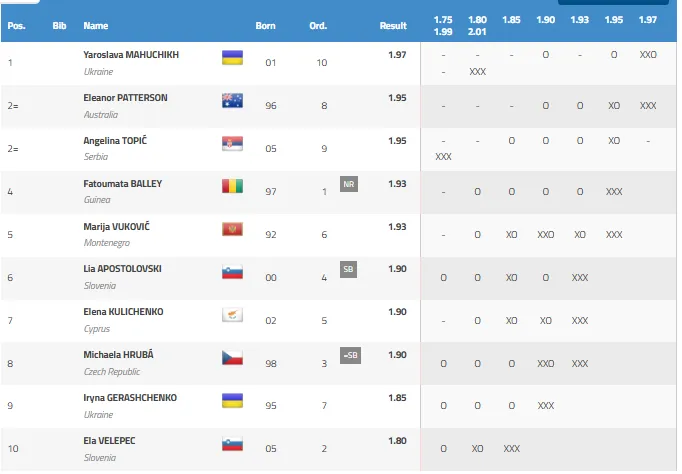The height and width of the screenshot is (474, 682).
Task: Click the NR badge for Fatoumata Balley
Action: click(x=349, y=184)
